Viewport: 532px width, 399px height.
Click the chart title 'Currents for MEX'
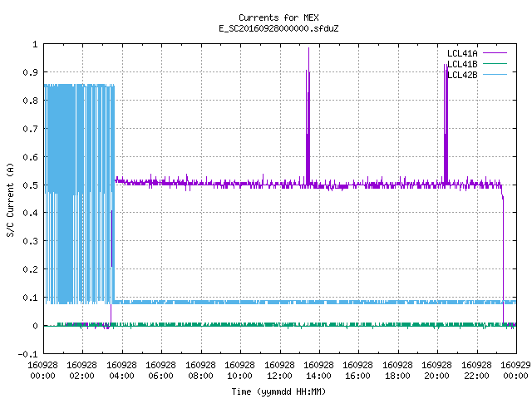[x=278, y=17]
